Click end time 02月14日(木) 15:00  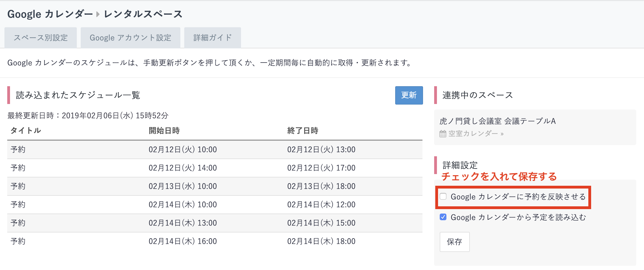pyautogui.click(x=321, y=223)
